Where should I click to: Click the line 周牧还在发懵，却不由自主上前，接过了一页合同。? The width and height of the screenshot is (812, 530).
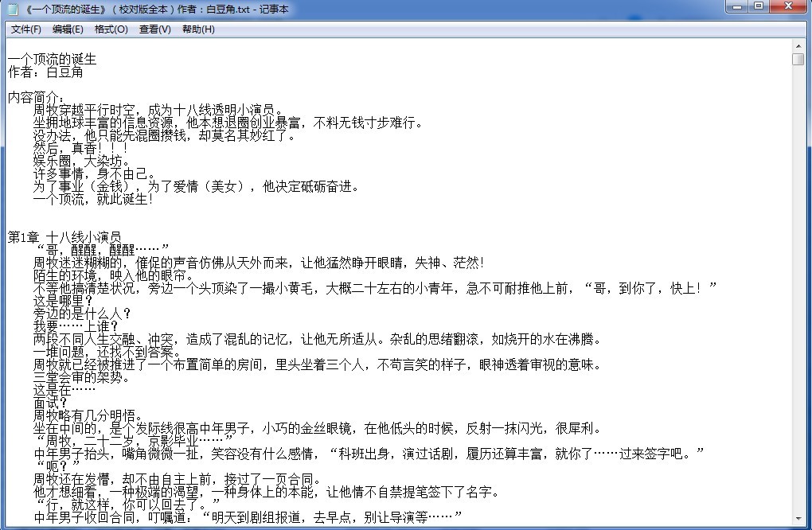[178, 479]
